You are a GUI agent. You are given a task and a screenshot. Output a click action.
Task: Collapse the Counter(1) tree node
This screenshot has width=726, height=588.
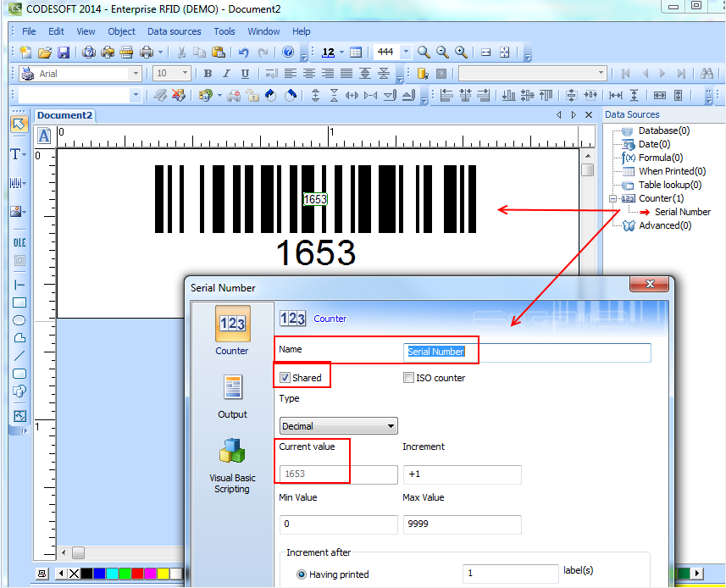point(612,198)
